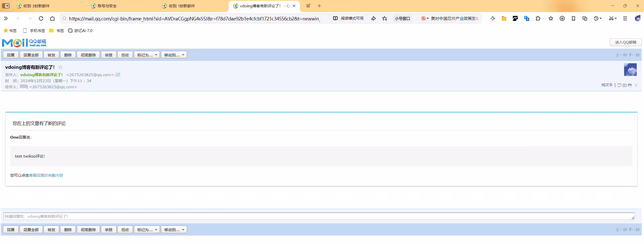The image size is (644, 244).
Task: Open email in new window icon
Action: click(619, 85)
